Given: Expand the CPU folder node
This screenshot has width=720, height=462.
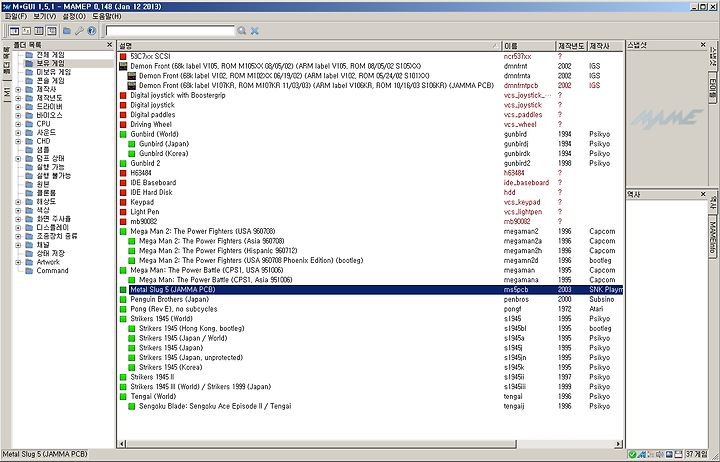Looking at the screenshot, I should point(18,124).
